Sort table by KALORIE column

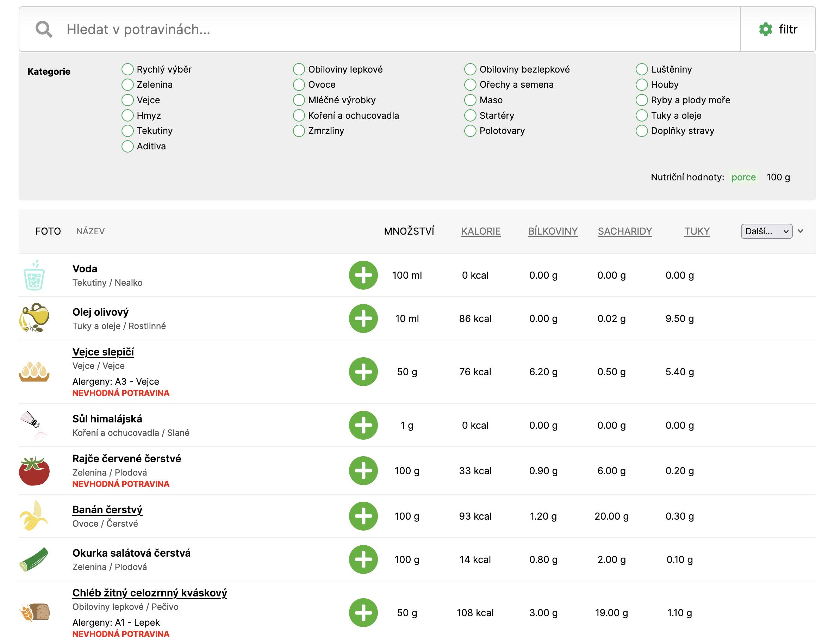pyautogui.click(x=480, y=231)
